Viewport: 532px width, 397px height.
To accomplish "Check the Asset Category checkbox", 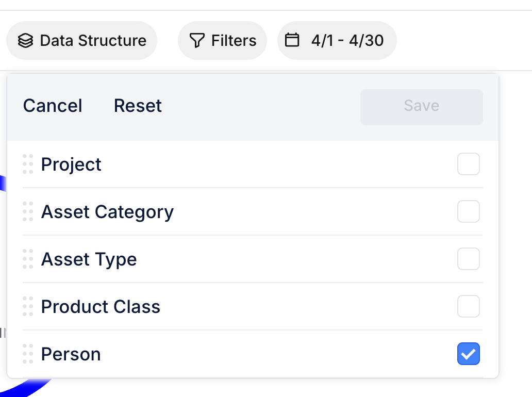I will (x=468, y=211).
